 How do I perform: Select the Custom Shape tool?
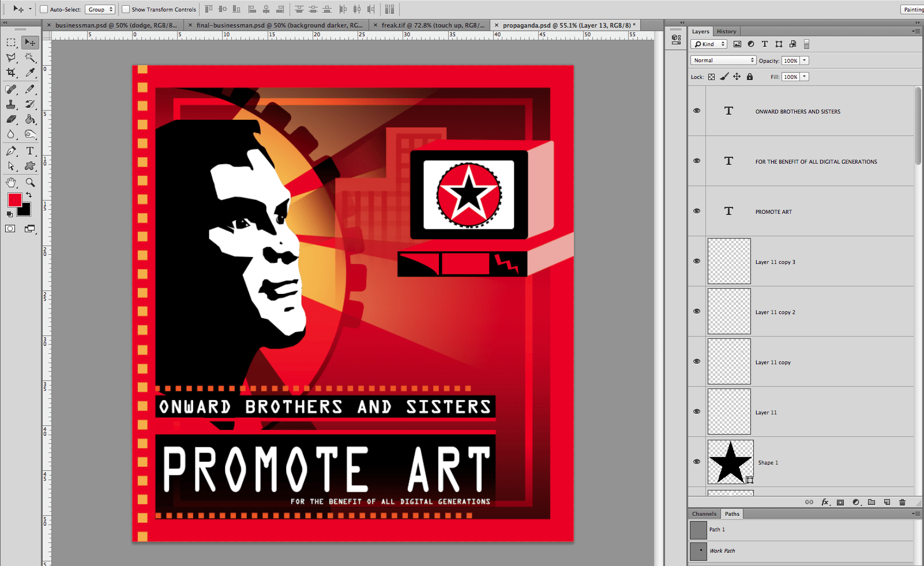point(30,166)
